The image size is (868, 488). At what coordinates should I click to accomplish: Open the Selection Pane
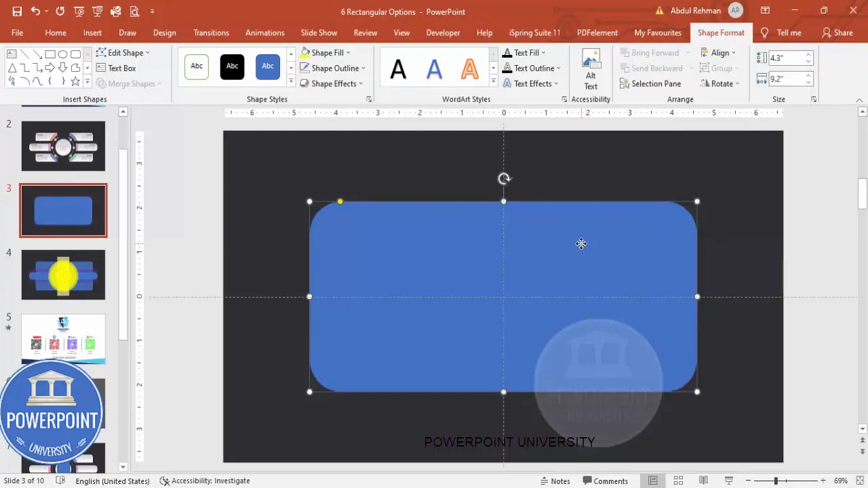pyautogui.click(x=650, y=83)
